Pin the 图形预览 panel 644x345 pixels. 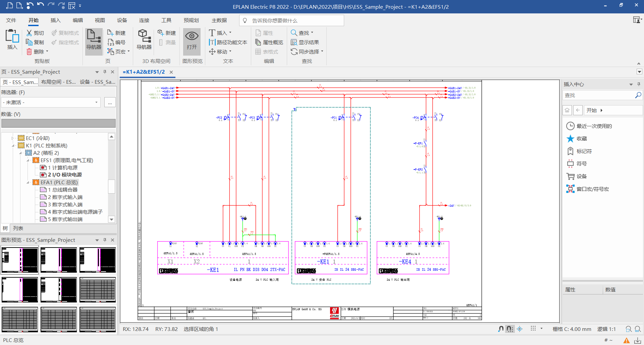[x=105, y=240]
